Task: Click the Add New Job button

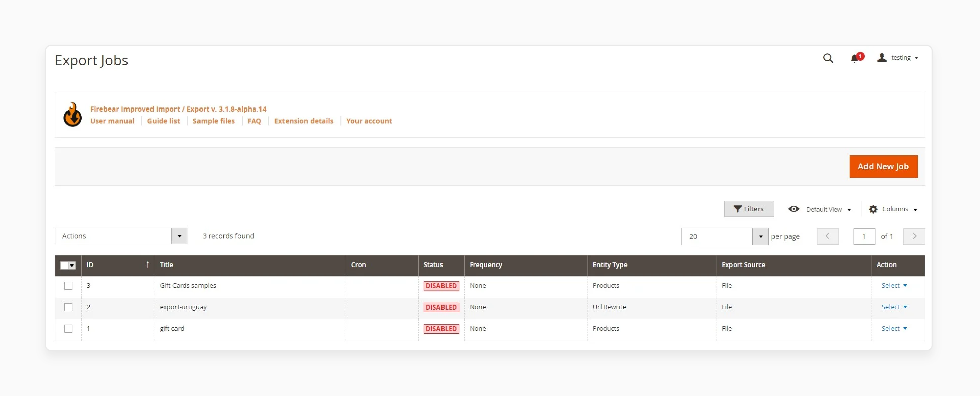Action: point(883,166)
